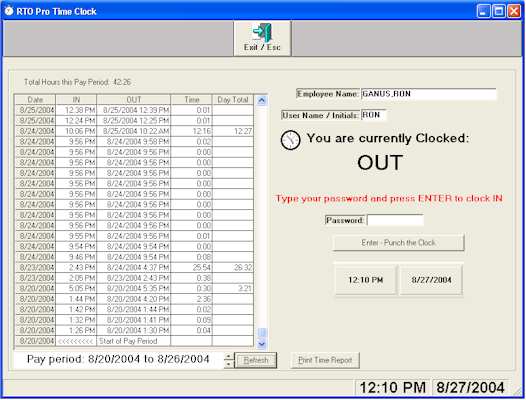Click the analog clock icon beside Clocked status
This screenshot has width=526, height=400.
[x=291, y=140]
